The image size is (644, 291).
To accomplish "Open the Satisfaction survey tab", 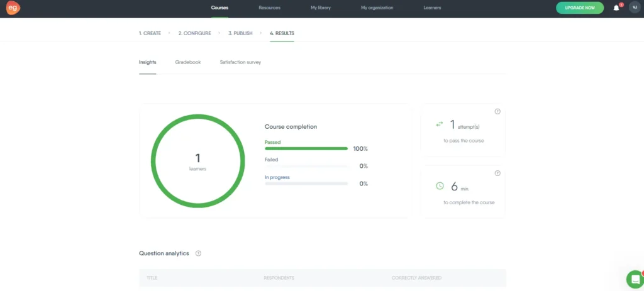I will 240,62.
